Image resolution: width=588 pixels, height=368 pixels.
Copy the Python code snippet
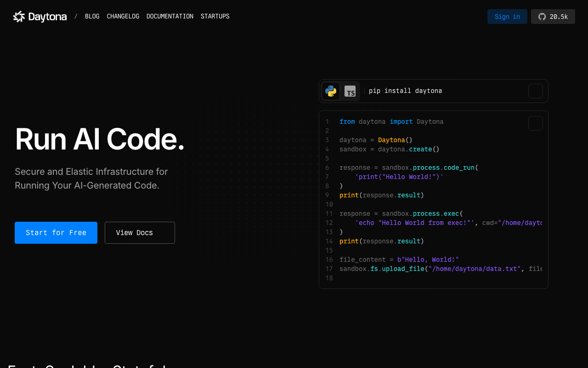pyautogui.click(x=536, y=123)
